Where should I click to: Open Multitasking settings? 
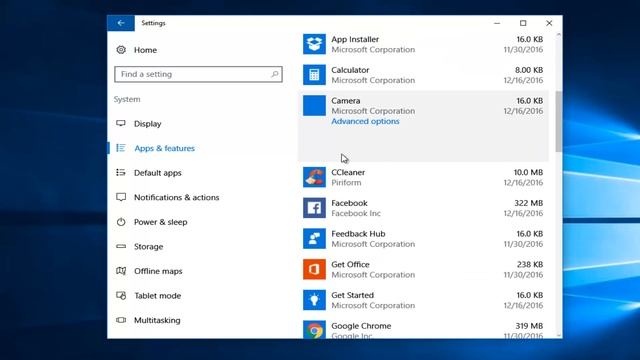coord(157,320)
